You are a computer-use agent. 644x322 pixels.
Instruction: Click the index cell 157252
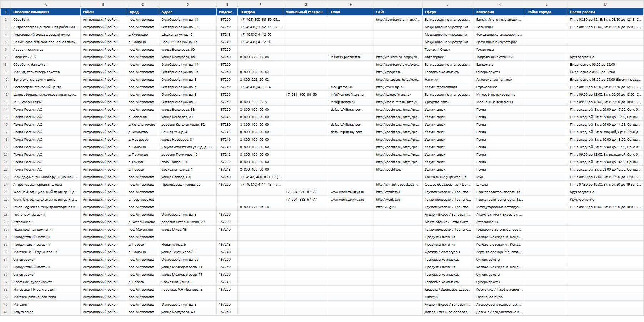pyautogui.click(x=227, y=162)
